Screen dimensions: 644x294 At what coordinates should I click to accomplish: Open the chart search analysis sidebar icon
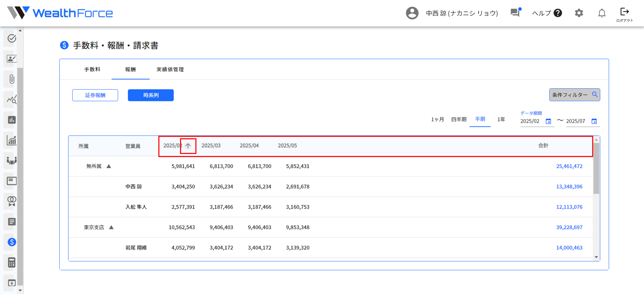click(x=12, y=100)
